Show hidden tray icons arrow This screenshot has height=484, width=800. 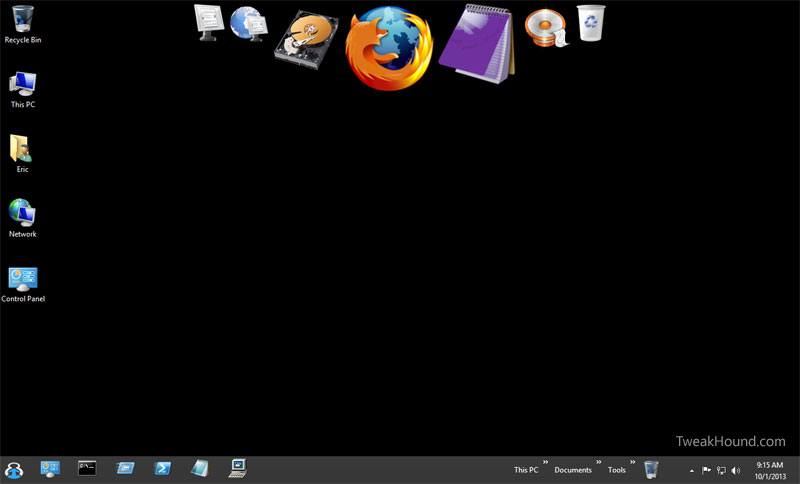point(692,471)
